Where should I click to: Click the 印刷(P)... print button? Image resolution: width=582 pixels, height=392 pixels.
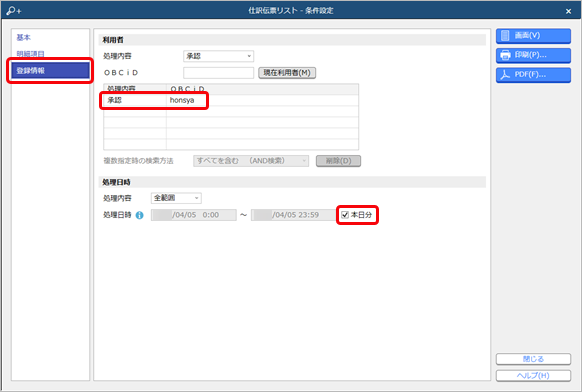coord(533,55)
